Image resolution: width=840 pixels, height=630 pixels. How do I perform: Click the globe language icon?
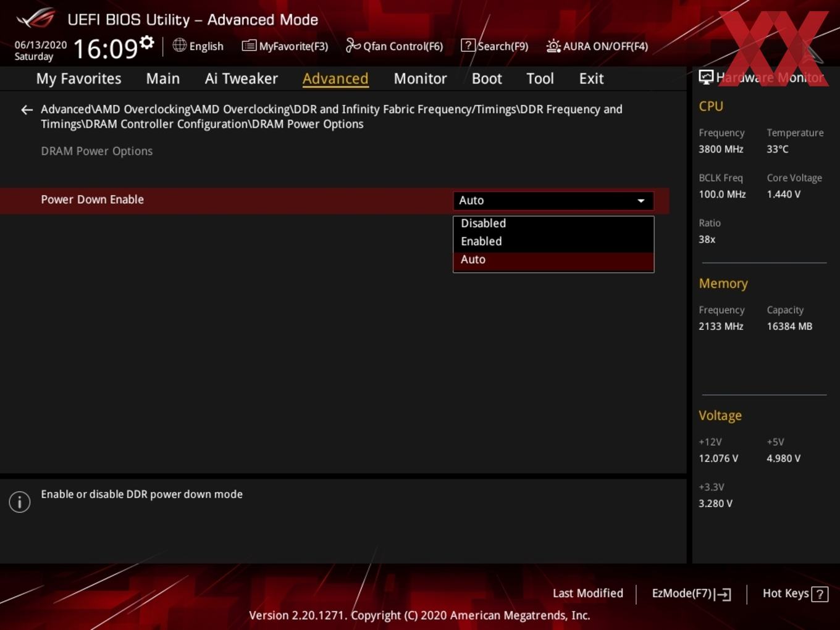(179, 45)
